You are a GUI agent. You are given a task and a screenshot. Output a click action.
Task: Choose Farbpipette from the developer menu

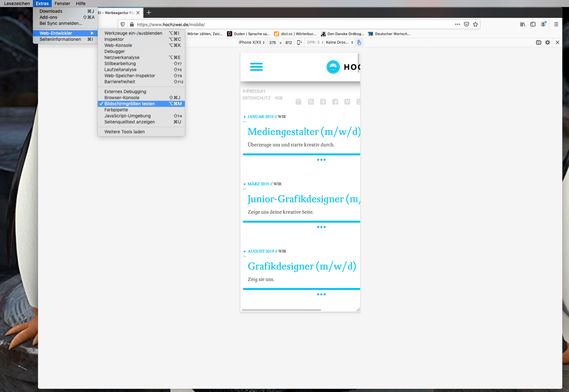(x=116, y=110)
